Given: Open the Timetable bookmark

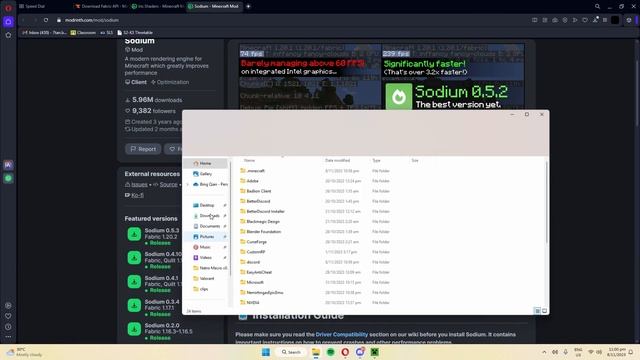Looking at the screenshot, I should [x=135, y=33].
